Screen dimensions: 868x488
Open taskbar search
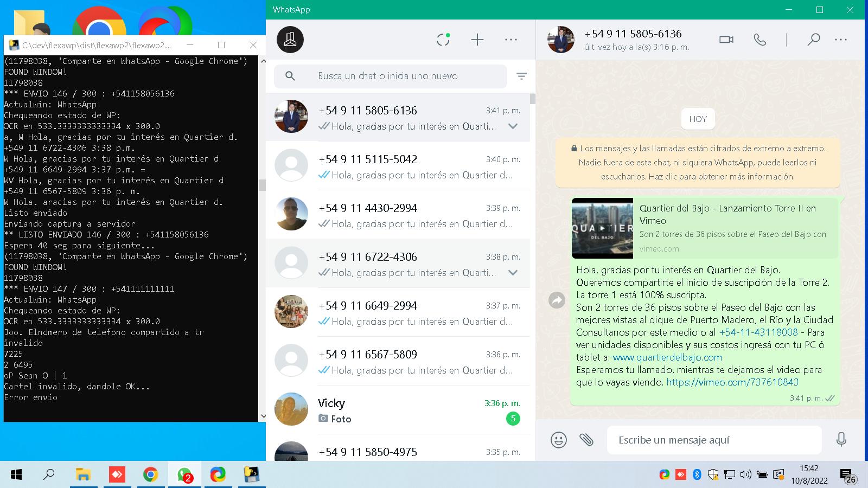click(49, 475)
